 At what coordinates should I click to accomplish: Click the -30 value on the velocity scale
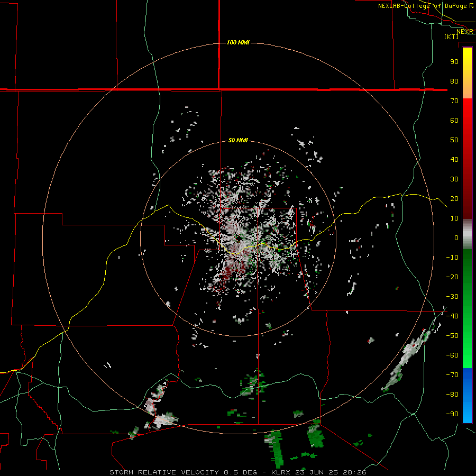(x=452, y=297)
